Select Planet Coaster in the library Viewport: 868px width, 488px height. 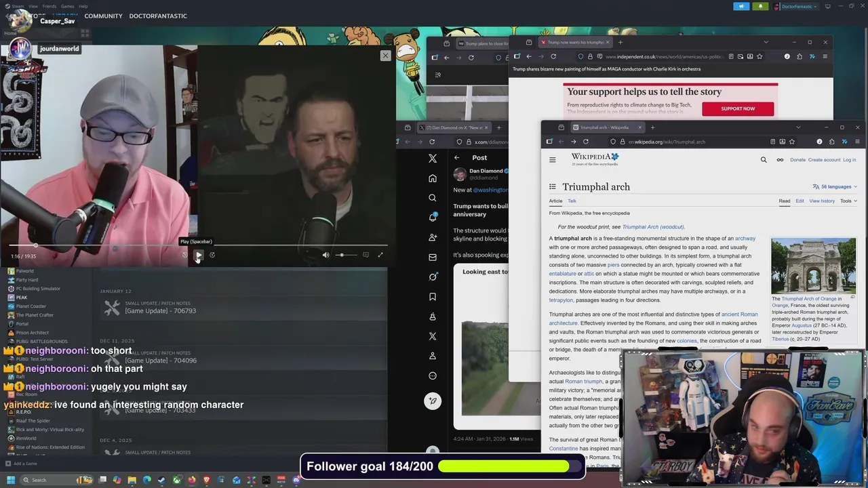tap(31, 306)
